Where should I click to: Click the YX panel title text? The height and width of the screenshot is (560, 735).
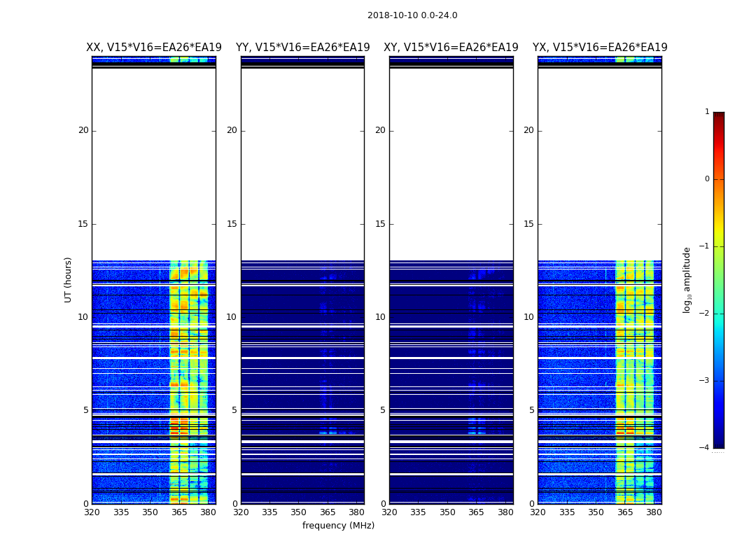click(x=600, y=48)
